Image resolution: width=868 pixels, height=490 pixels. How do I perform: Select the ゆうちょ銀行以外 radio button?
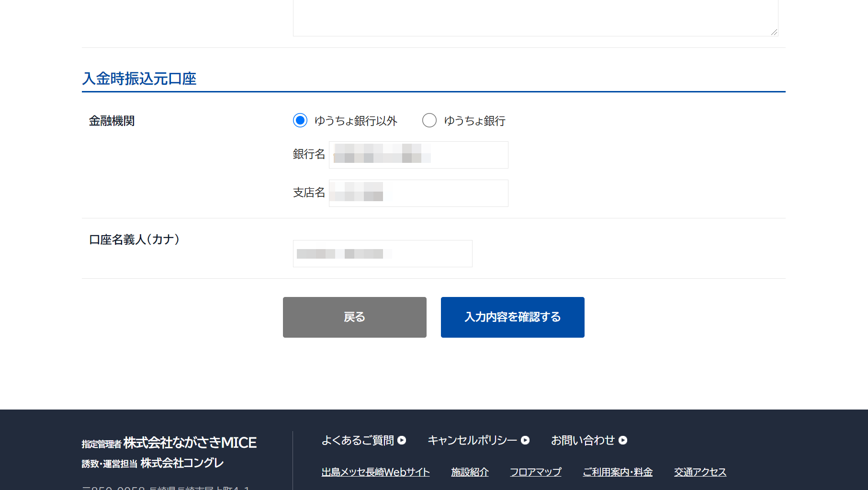(300, 120)
